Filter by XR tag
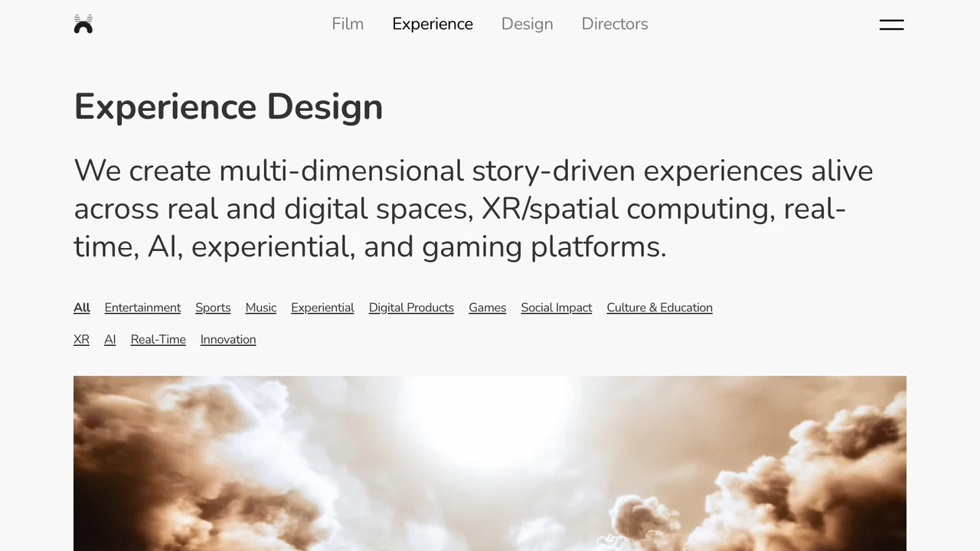The width and height of the screenshot is (980, 551). point(81,340)
